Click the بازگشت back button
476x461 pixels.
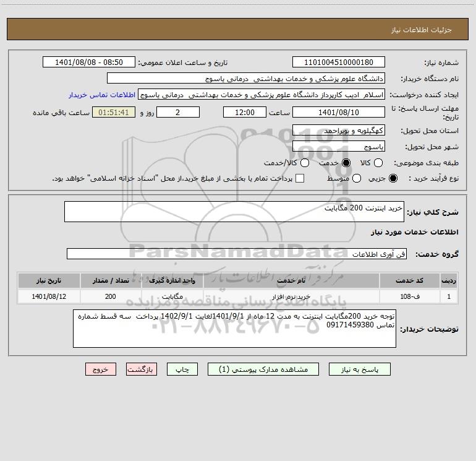click(x=142, y=369)
